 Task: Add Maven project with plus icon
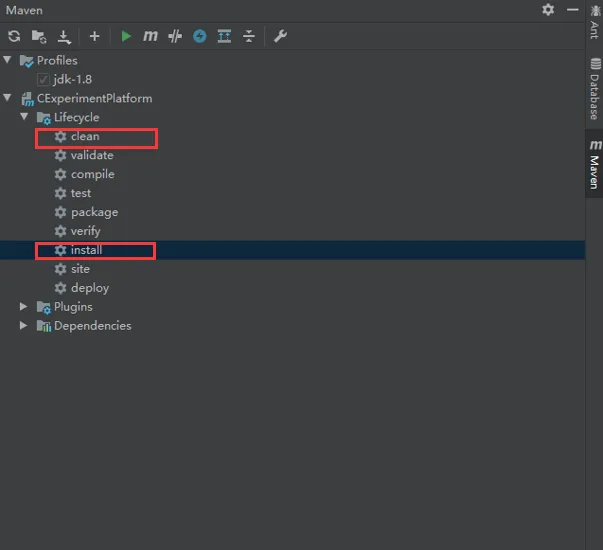pyautogui.click(x=94, y=36)
